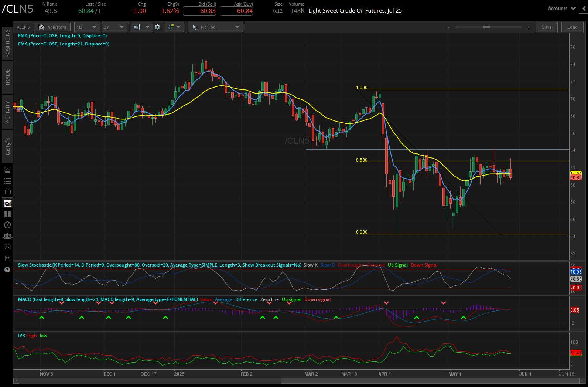This screenshot has height=387, width=588.
Task: Open the book icon in left sidebar
Action: [7, 170]
